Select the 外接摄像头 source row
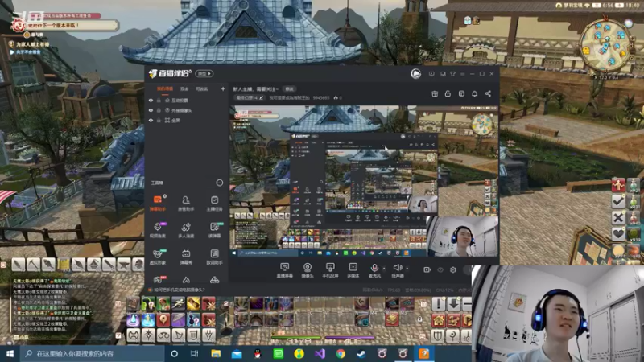644x362 pixels. [187, 110]
